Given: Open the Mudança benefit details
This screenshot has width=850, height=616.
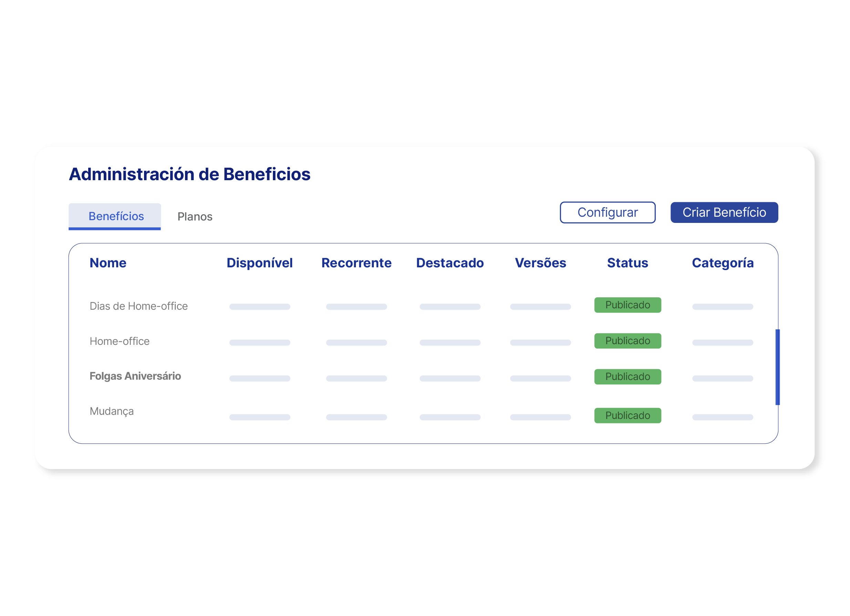Looking at the screenshot, I should 111,411.
